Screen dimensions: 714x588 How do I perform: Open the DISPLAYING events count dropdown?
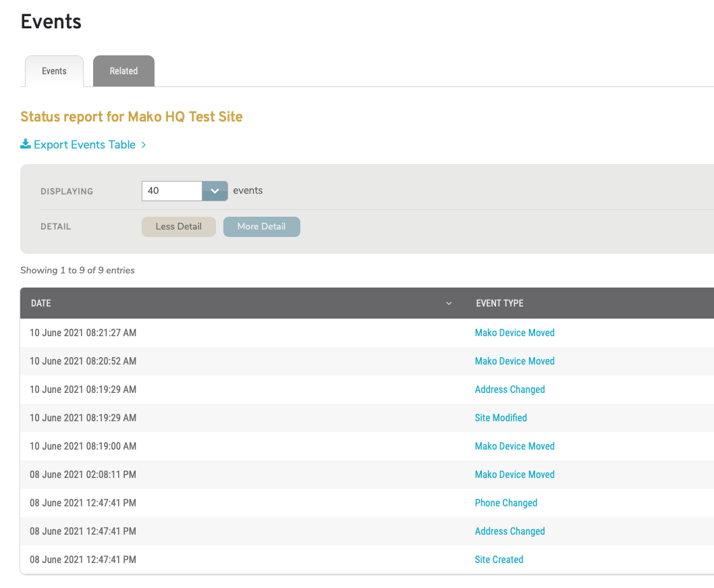tap(215, 191)
